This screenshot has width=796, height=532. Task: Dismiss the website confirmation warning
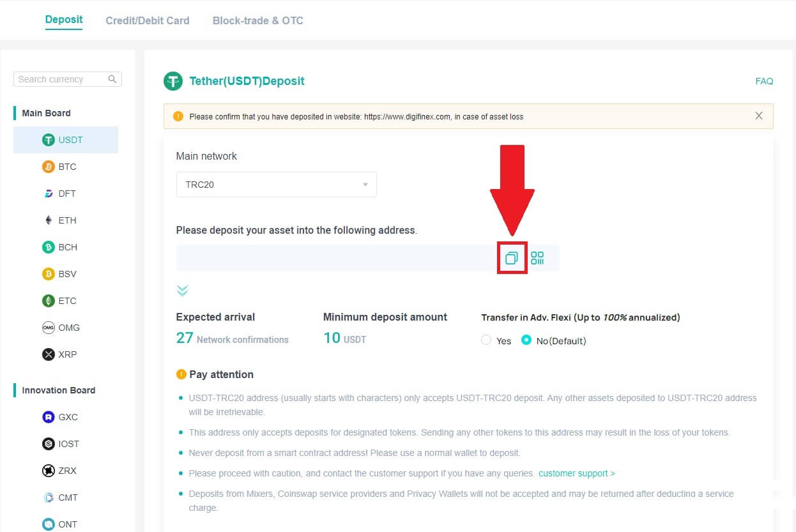coord(759,116)
